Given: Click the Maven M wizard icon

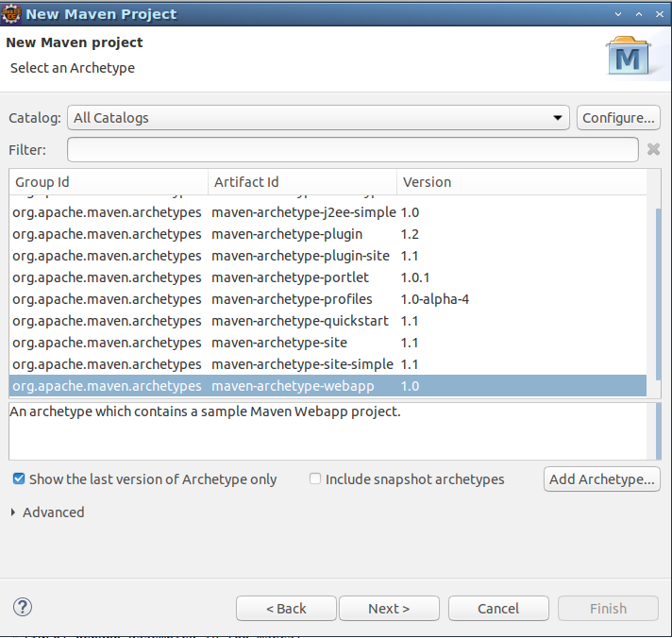Looking at the screenshot, I should coord(629,56).
